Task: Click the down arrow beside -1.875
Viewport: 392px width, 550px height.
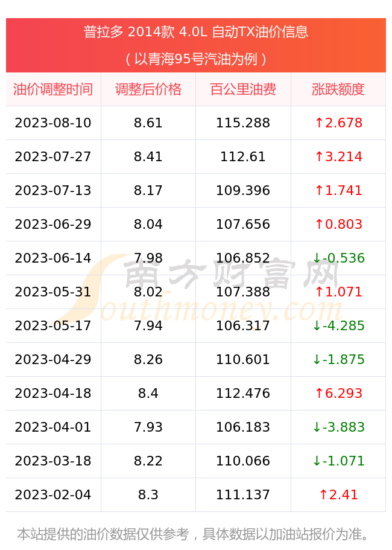Action: click(x=317, y=360)
